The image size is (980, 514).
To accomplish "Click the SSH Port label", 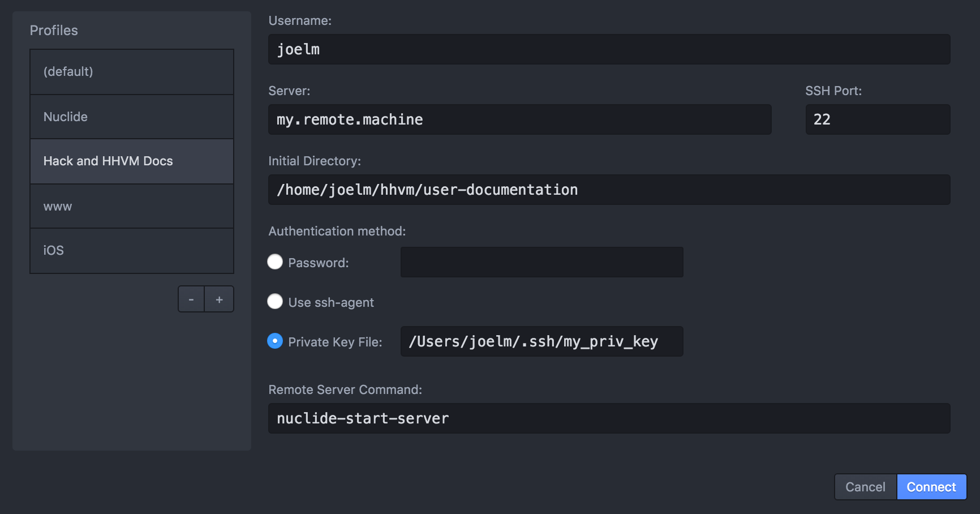I will (x=833, y=91).
